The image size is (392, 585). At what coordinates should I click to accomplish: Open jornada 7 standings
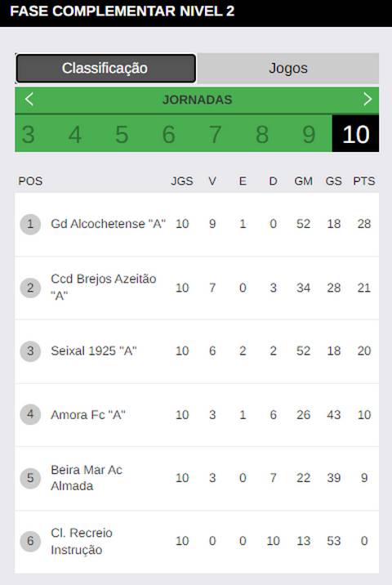(216, 134)
